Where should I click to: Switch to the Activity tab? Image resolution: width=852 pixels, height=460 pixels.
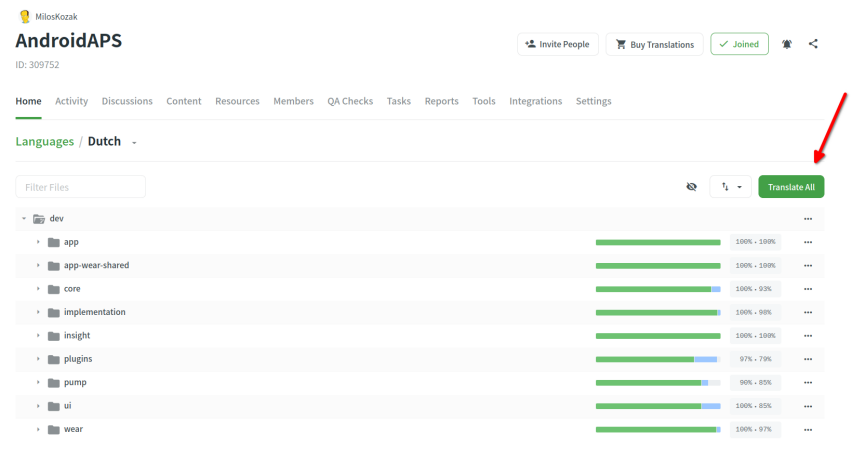(71, 101)
